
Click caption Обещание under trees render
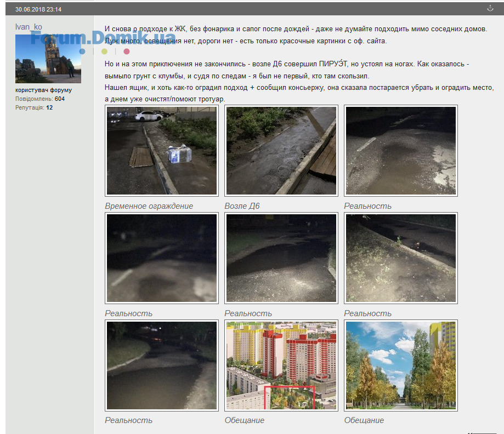click(x=364, y=420)
